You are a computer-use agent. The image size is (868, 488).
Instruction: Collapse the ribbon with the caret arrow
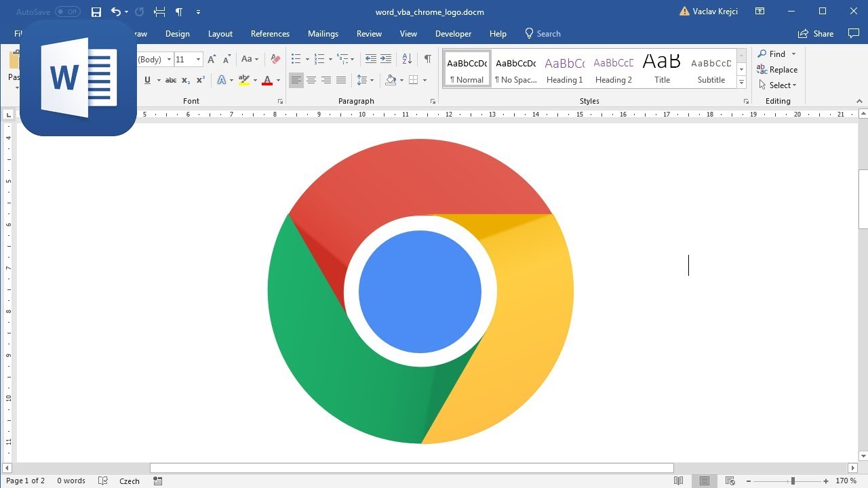859,102
